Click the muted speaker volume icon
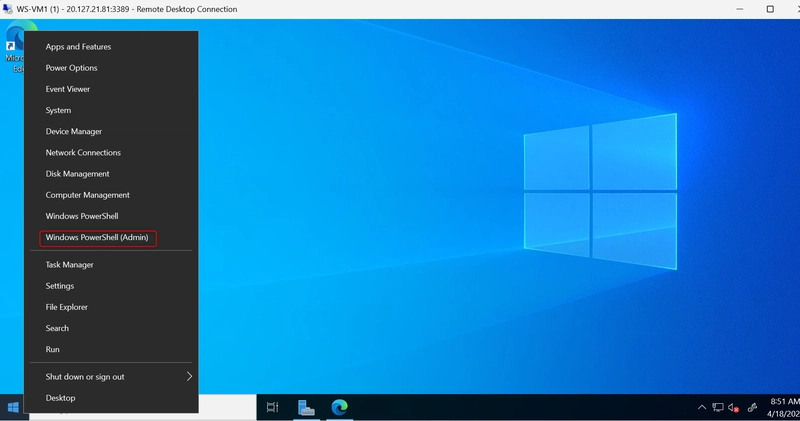The image size is (800, 421). (x=734, y=407)
